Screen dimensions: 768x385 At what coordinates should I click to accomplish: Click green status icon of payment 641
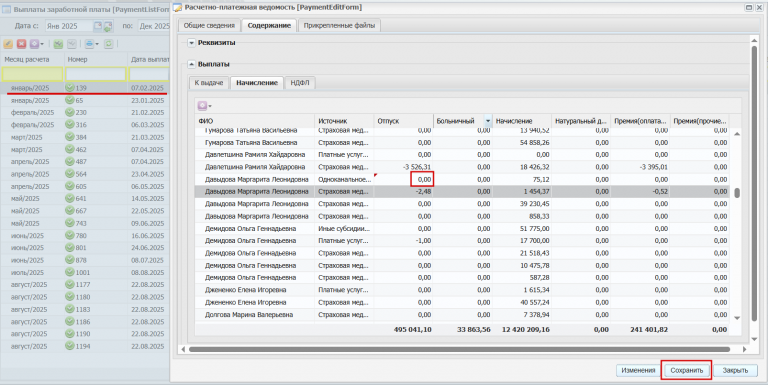pyautogui.click(x=70, y=198)
